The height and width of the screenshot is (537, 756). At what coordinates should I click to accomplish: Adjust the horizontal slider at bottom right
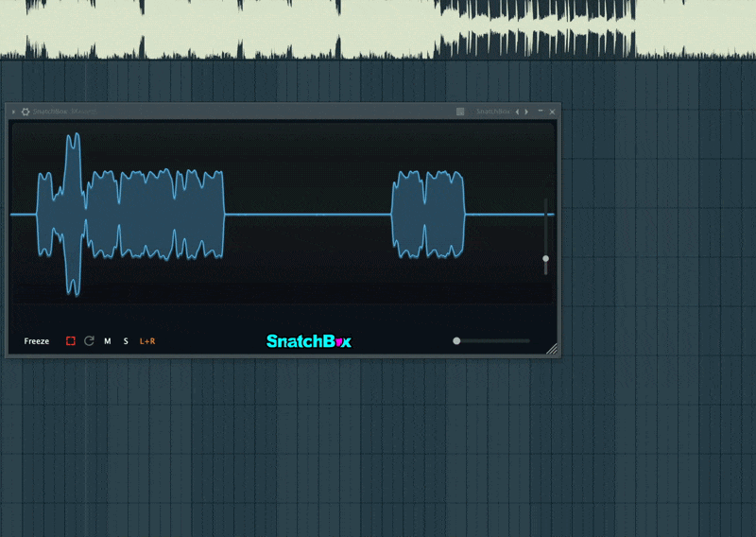click(x=456, y=340)
